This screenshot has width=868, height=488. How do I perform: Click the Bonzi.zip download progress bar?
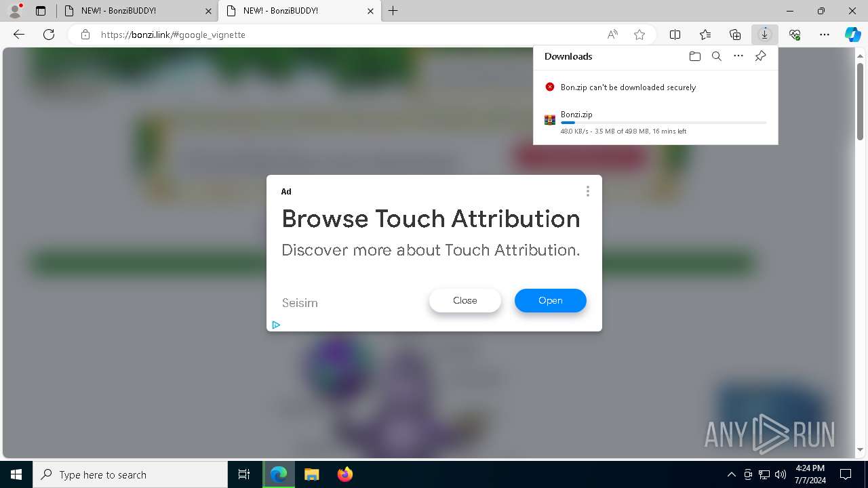click(x=663, y=123)
